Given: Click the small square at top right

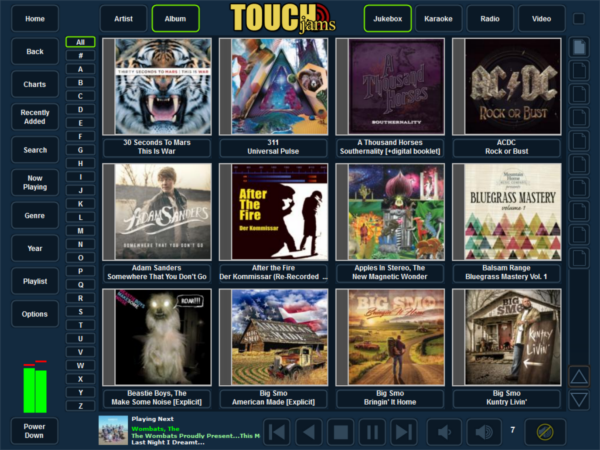Looking at the screenshot, I should pyautogui.click(x=579, y=18).
